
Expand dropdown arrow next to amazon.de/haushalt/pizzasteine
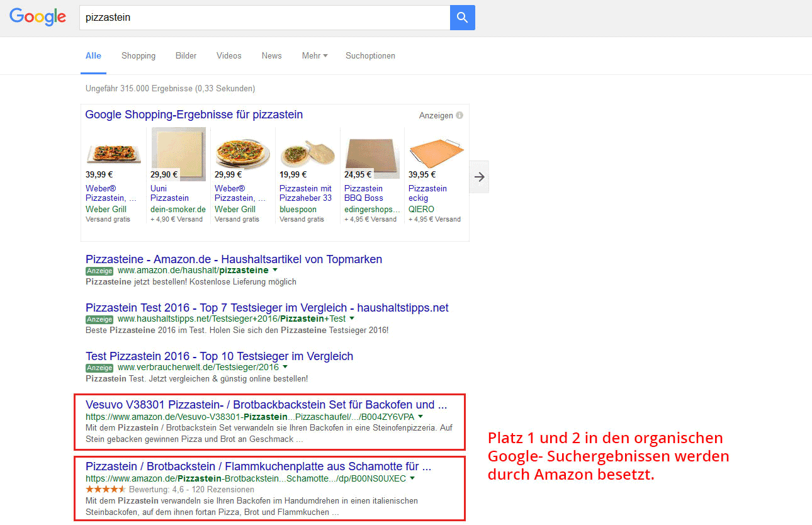tap(274, 270)
